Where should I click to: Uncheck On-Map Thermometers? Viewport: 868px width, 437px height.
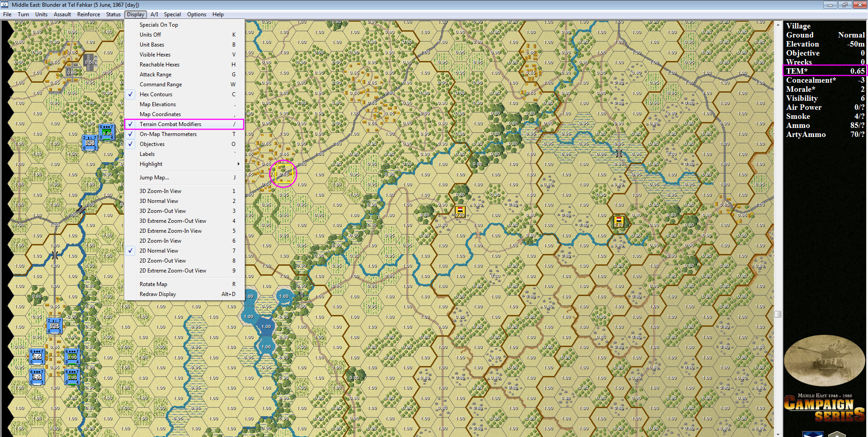click(x=184, y=134)
